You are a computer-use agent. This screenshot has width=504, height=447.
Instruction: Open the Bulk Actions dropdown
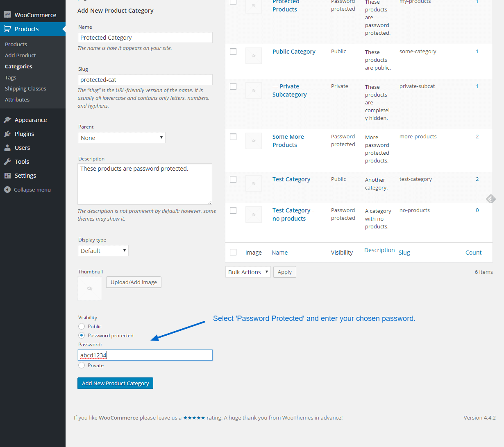[247, 272]
